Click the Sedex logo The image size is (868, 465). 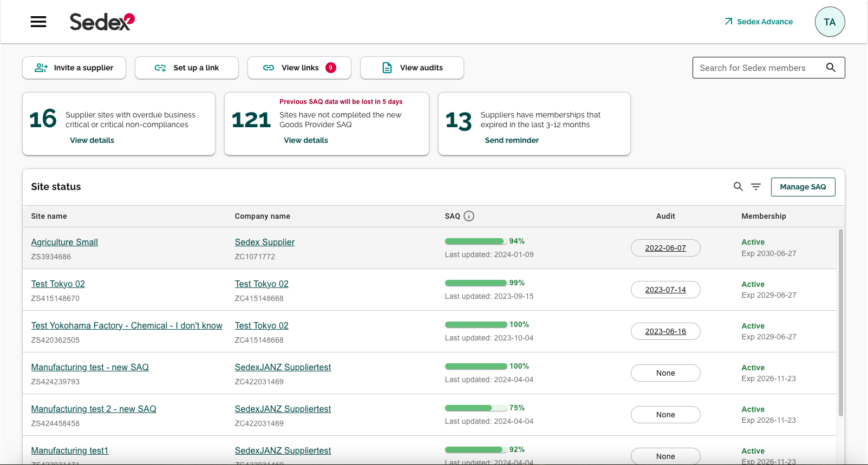pyautogui.click(x=102, y=22)
